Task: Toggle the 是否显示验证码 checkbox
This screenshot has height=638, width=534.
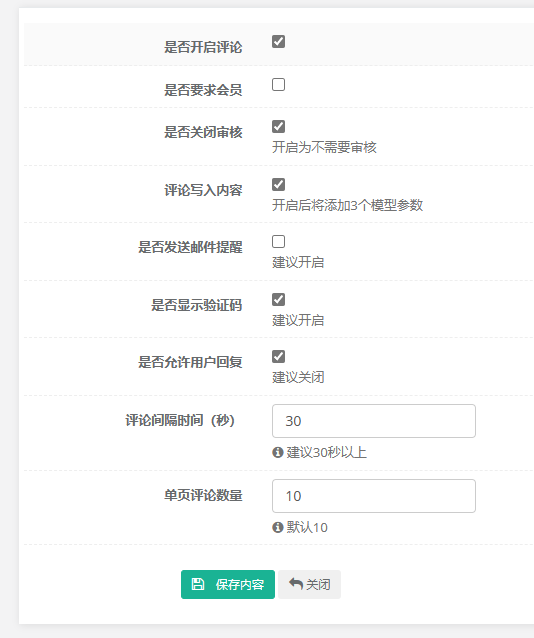Action: pyautogui.click(x=278, y=299)
